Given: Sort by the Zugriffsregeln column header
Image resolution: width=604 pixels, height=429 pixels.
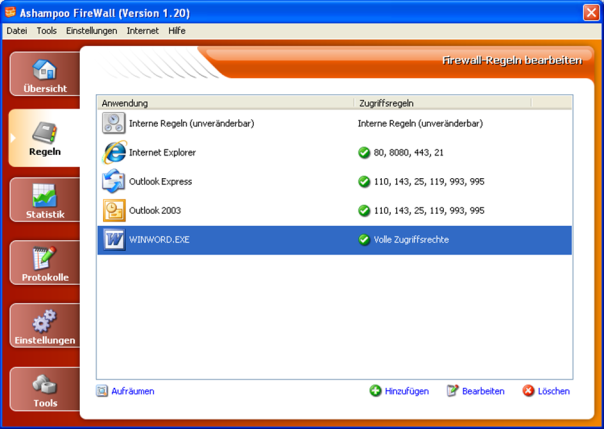Looking at the screenshot, I should (x=443, y=103).
